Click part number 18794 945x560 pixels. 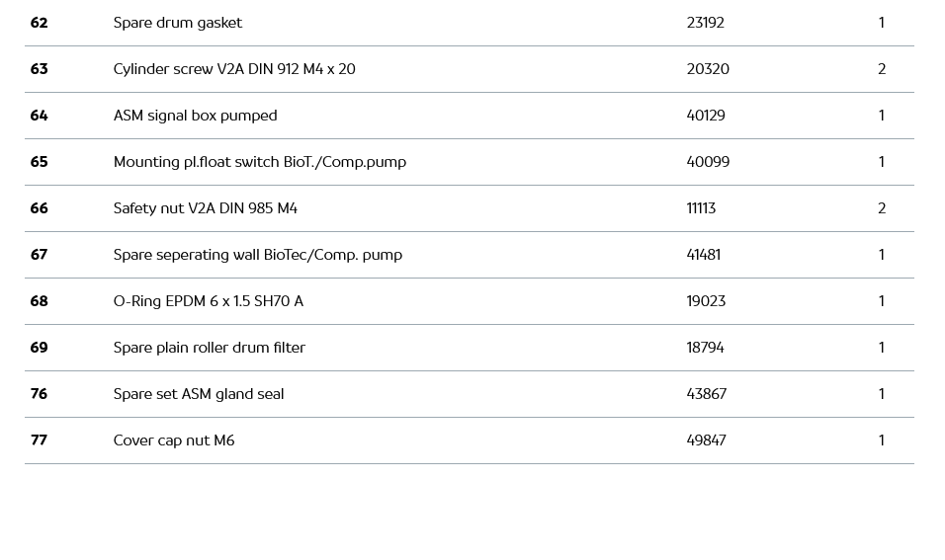tap(705, 348)
